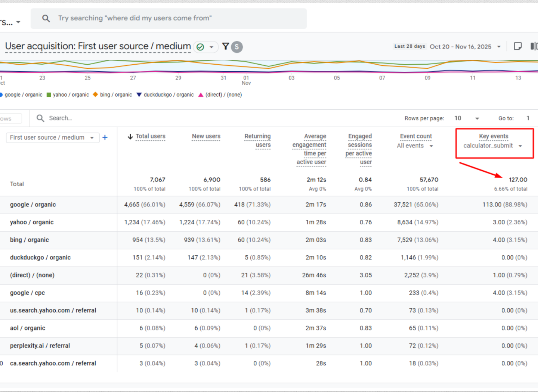The height and width of the screenshot is (392, 538).
Task: Toggle the bing / organic legend series
Action: [112, 95]
